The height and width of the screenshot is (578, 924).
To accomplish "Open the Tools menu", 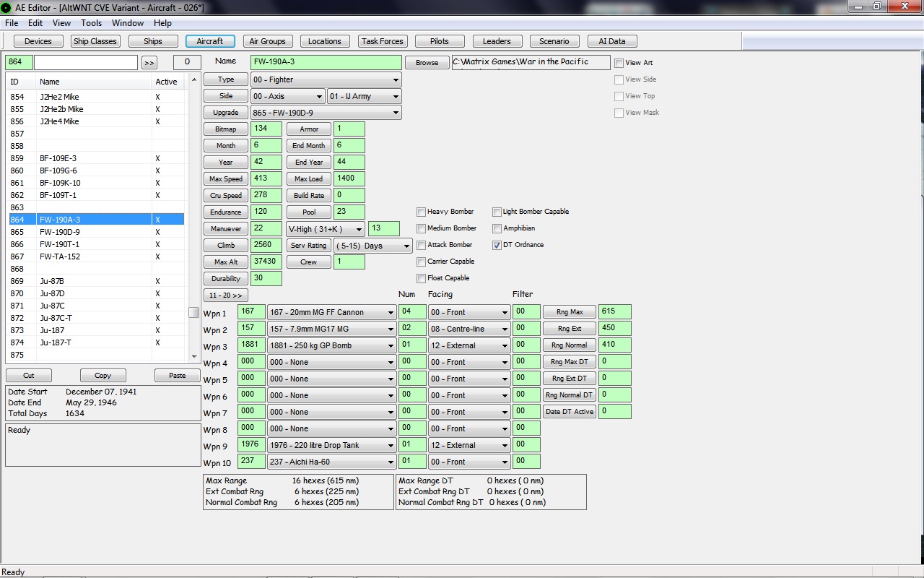I will click(91, 23).
